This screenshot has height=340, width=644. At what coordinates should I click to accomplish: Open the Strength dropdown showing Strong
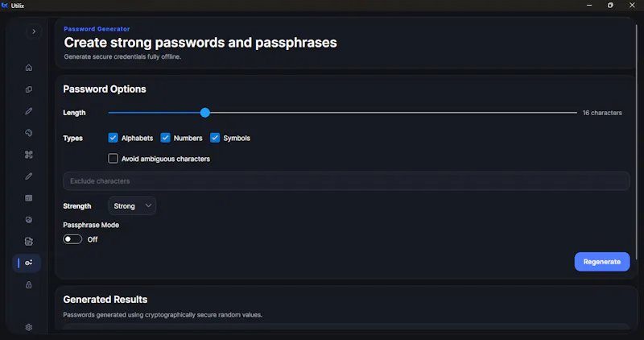coord(132,205)
